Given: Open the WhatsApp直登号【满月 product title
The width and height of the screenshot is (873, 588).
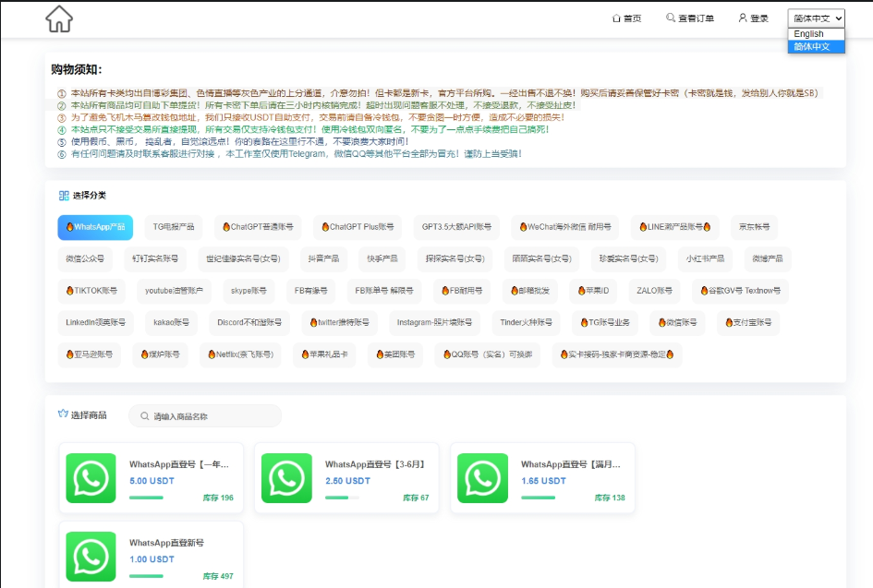Looking at the screenshot, I should [571, 464].
